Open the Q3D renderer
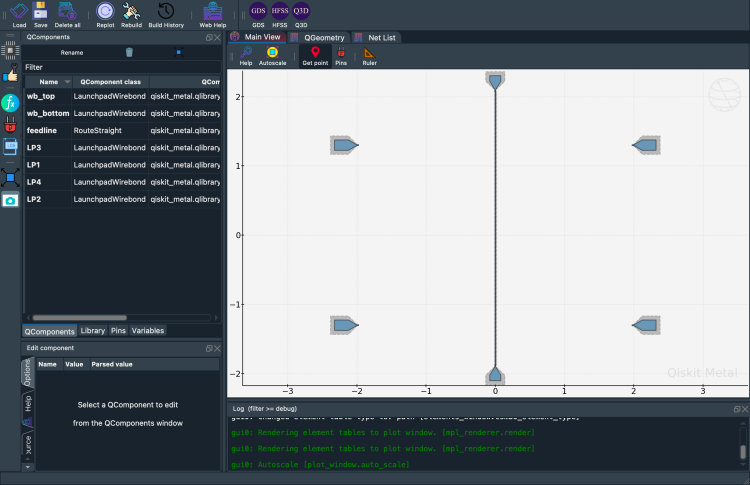This screenshot has width=750, height=485. click(x=301, y=15)
